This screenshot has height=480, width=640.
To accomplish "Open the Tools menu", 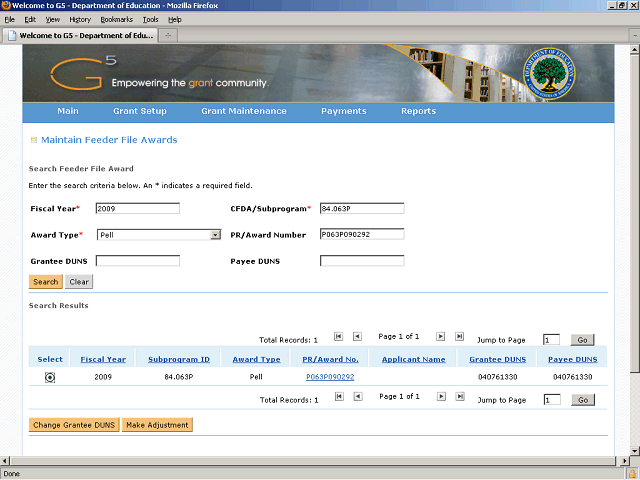I will pyautogui.click(x=150, y=20).
